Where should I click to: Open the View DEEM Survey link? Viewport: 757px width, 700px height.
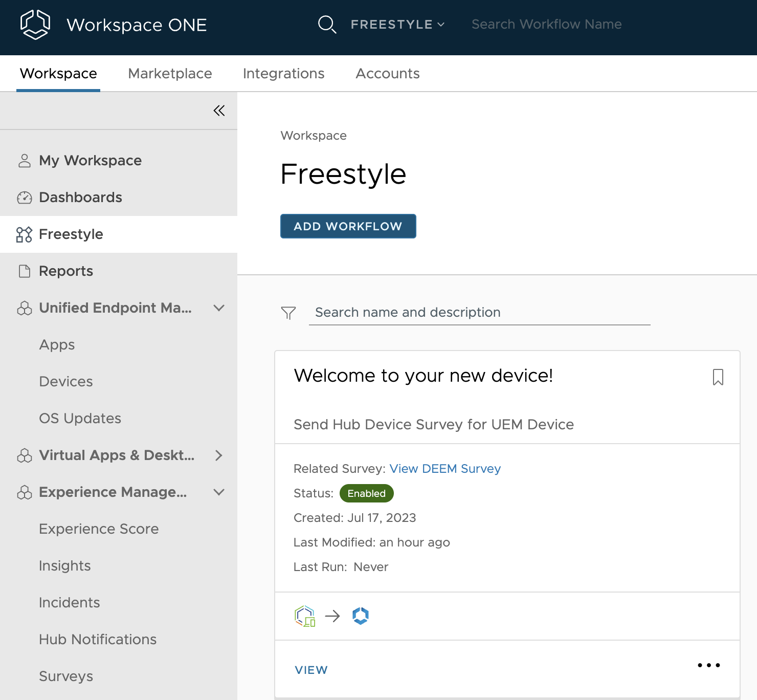(445, 469)
